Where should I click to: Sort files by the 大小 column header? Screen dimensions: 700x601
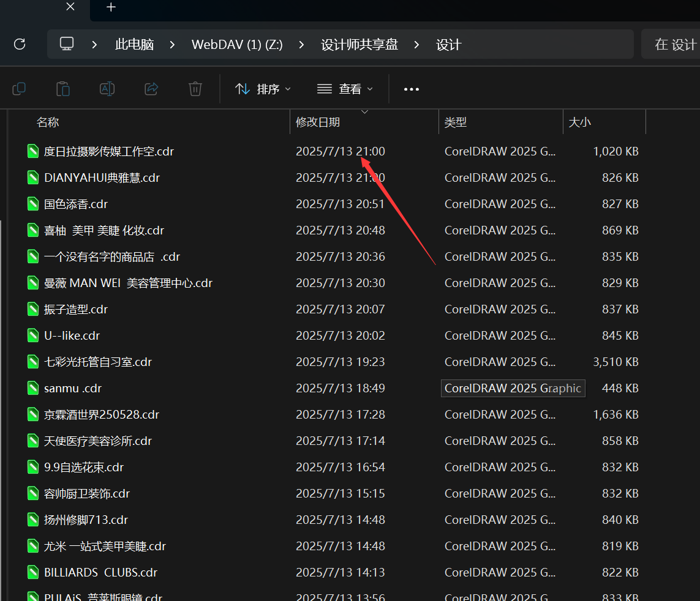point(580,122)
